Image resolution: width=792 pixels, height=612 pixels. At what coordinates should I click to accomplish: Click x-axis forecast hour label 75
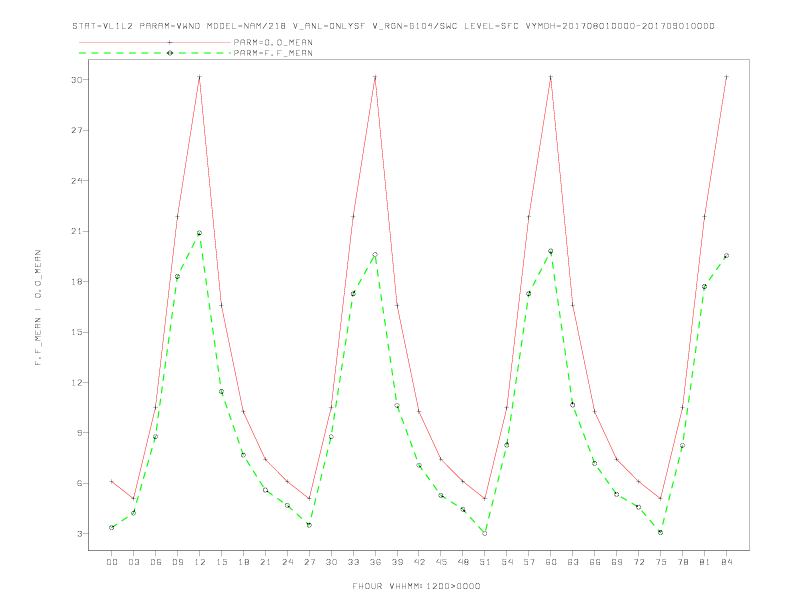point(661,562)
